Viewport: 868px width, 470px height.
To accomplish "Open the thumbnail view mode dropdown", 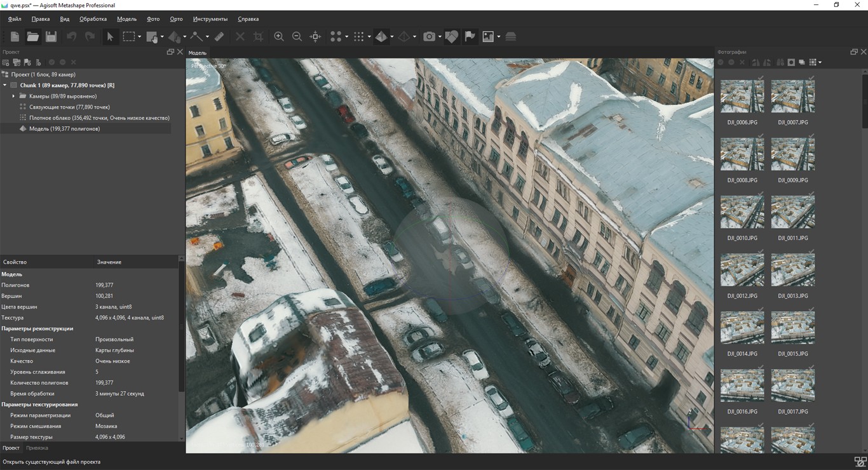I will [820, 62].
